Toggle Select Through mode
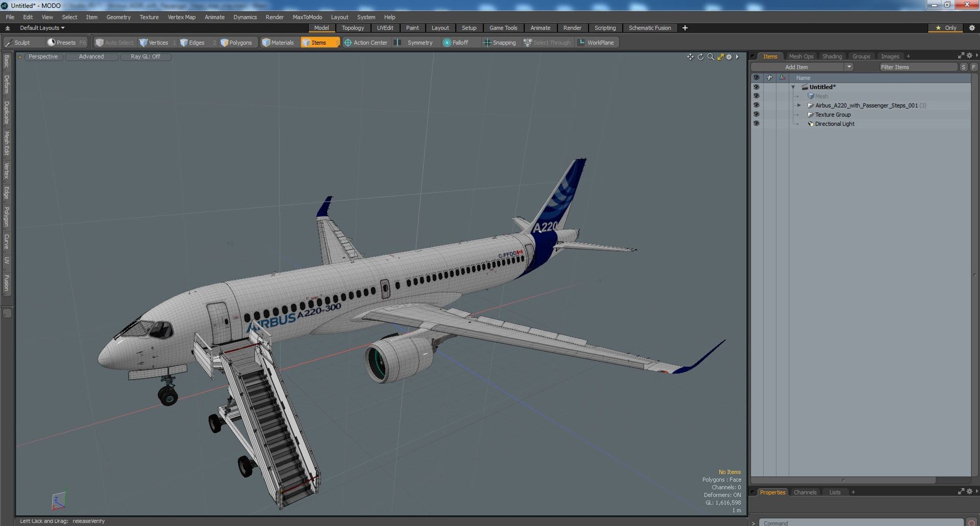The height and width of the screenshot is (526, 980). click(547, 42)
